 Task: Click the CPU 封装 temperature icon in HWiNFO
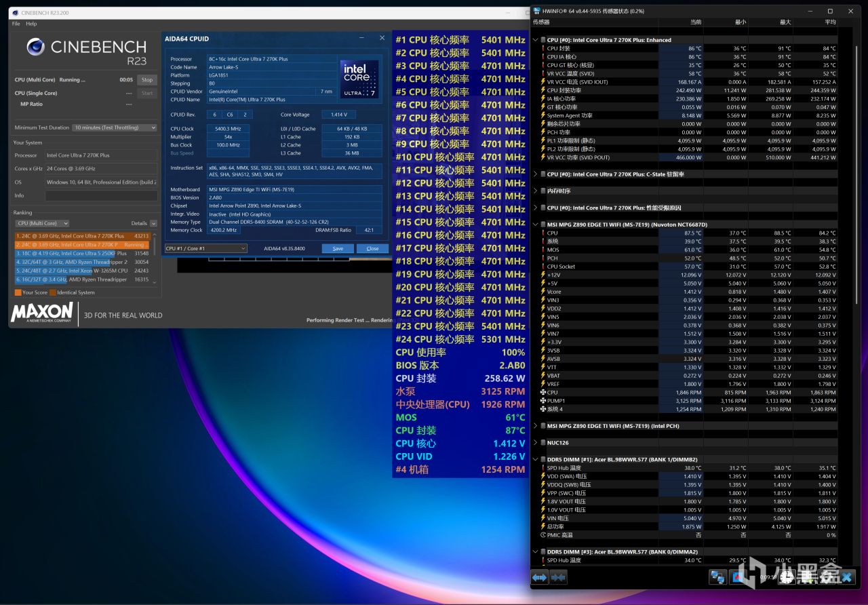click(x=542, y=48)
